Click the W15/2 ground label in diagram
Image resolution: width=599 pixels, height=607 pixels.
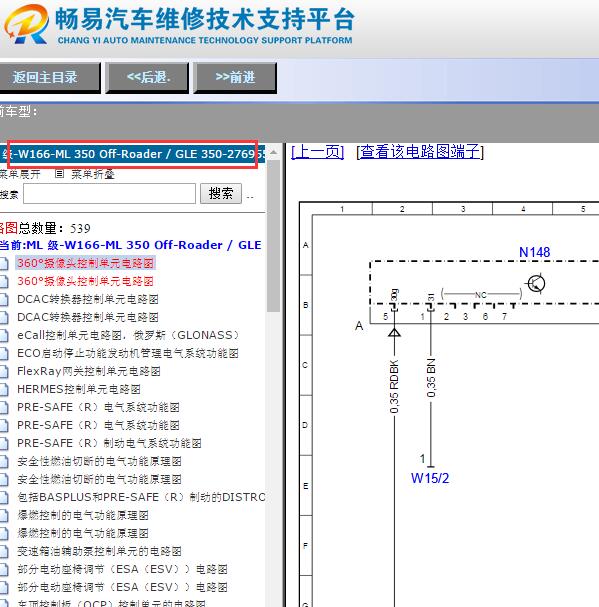(430, 478)
